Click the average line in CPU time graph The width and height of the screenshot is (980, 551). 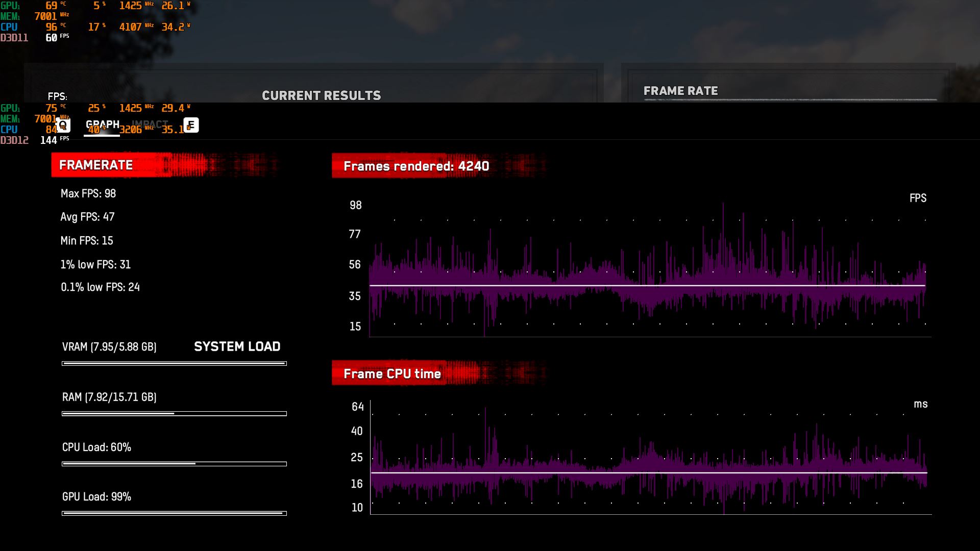coord(648,473)
